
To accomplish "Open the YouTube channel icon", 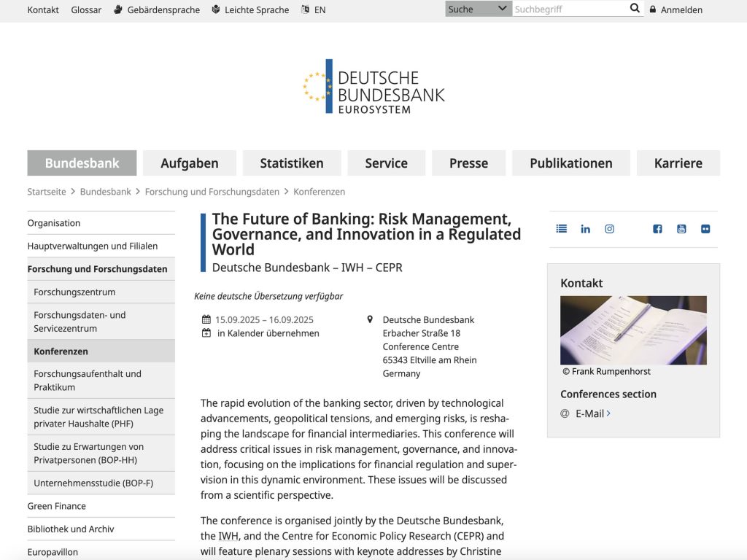I will [681, 228].
